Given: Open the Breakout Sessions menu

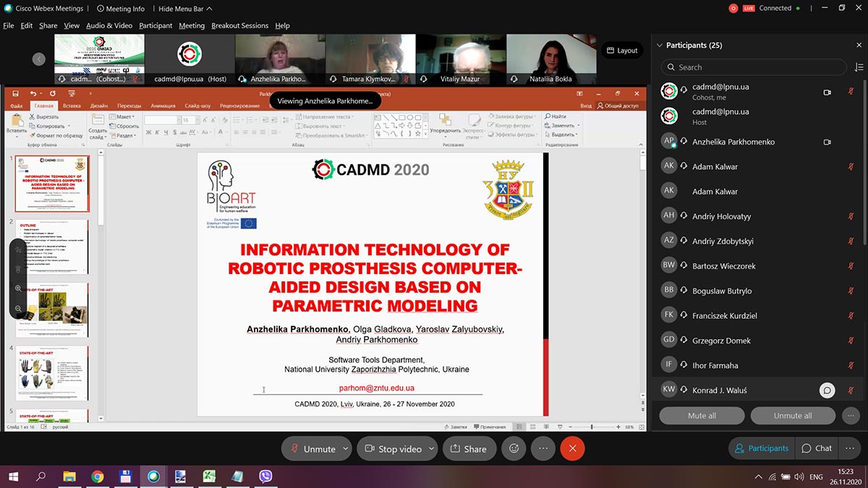Looking at the screenshot, I should coord(239,25).
